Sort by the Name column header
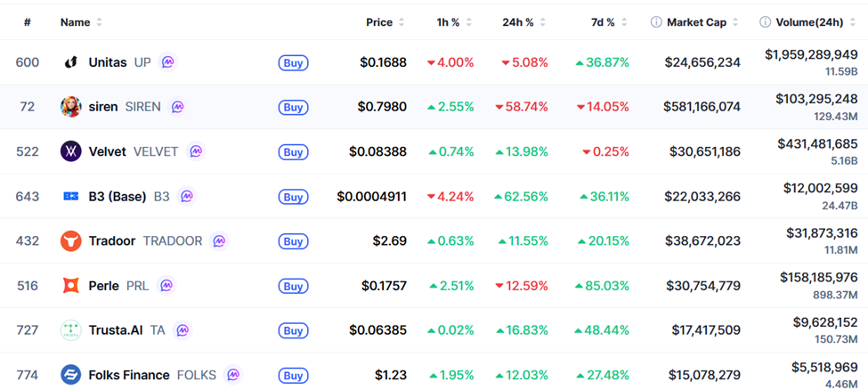The width and height of the screenshot is (868, 390). pos(76,22)
